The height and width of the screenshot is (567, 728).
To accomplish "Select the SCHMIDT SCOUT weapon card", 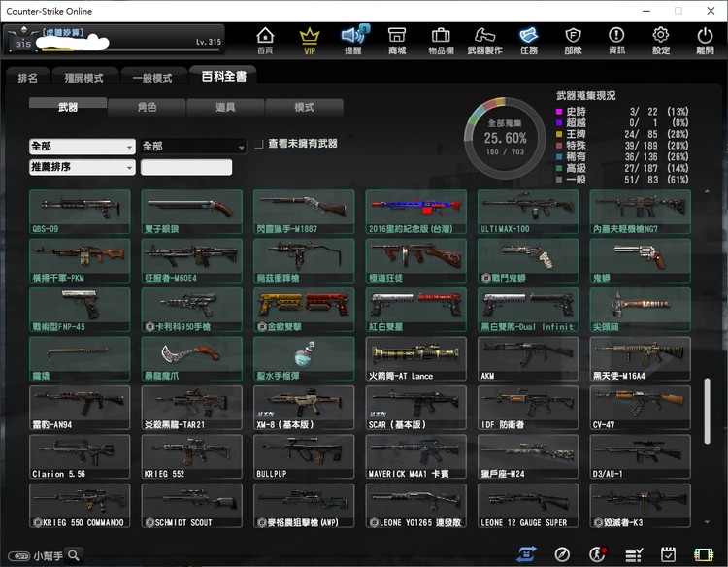I will tap(192, 506).
